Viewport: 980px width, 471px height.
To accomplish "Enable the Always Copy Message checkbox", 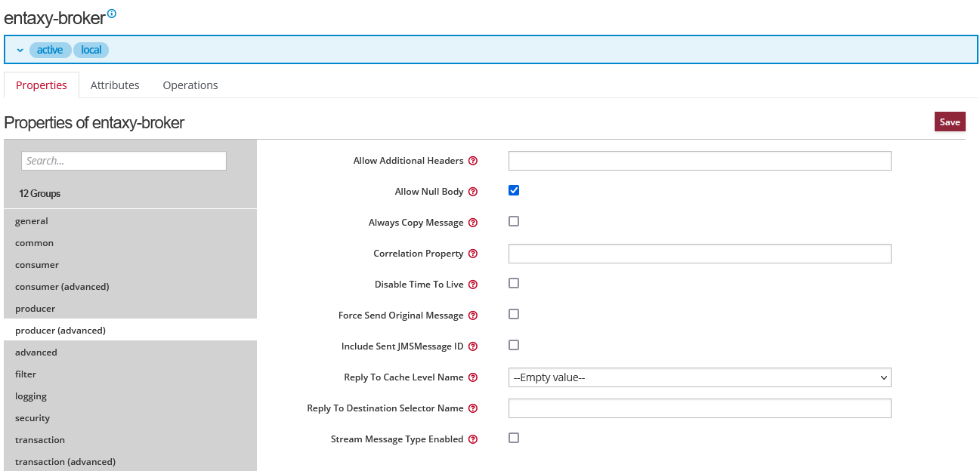I will (514, 221).
